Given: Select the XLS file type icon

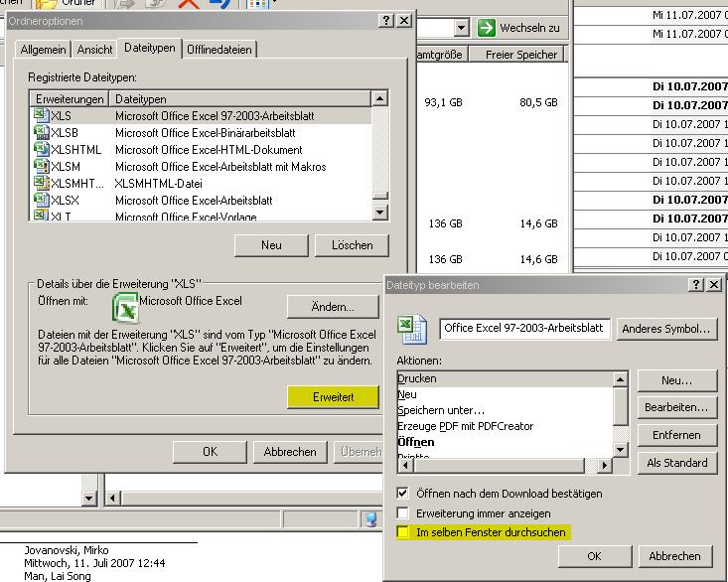Looking at the screenshot, I should click(42, 115).
